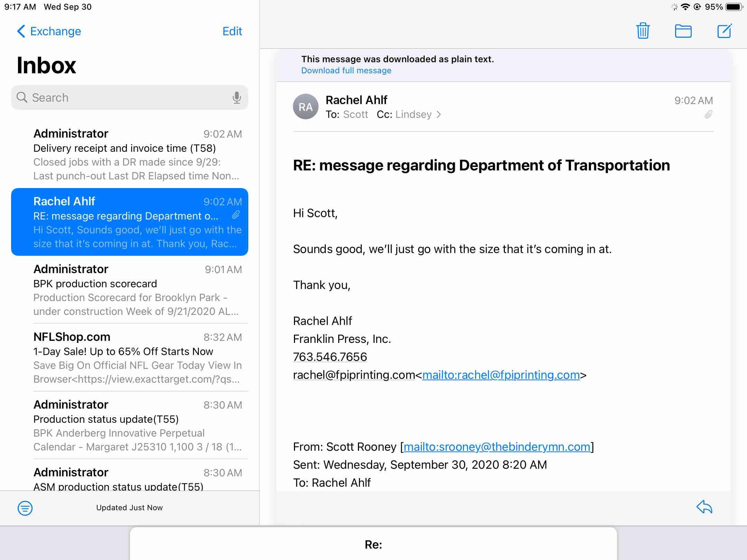This screenshot has height=560, width=747.
Task: Tap the trash icon to delete message
Action: tap(643, 31)
